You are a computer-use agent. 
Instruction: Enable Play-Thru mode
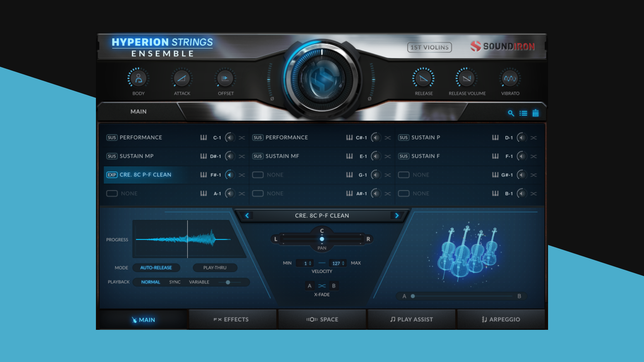coord(215,267)
